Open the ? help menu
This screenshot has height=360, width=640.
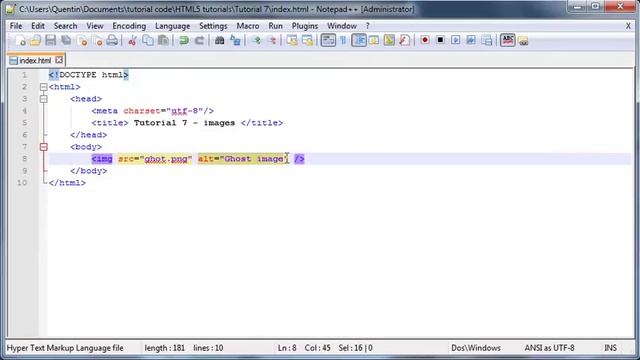(x=367, y=26)
